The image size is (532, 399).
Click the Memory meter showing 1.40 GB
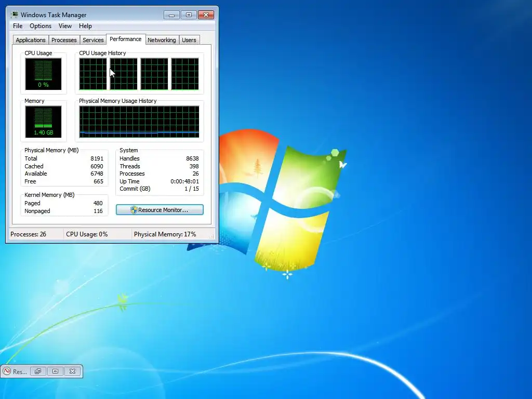coord(43,122)
